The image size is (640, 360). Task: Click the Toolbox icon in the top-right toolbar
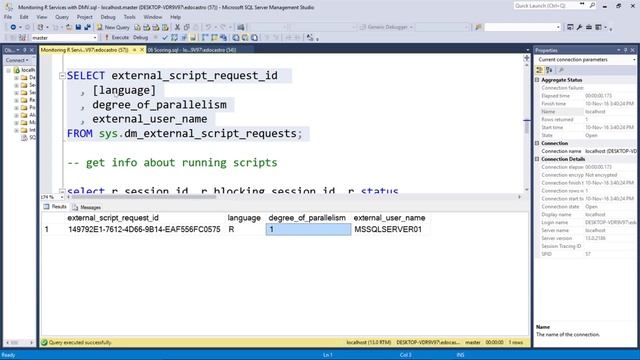pos(589,27)
